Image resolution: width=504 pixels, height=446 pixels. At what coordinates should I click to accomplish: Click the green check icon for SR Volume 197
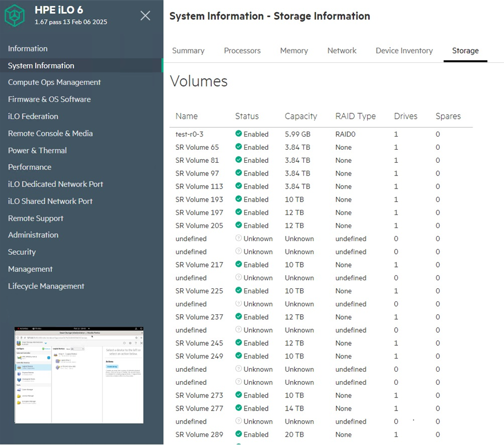238,212
